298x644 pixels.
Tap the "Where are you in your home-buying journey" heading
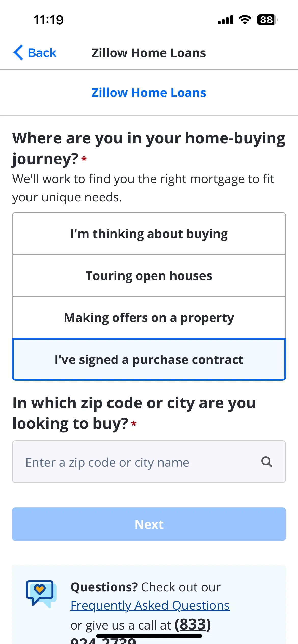tap(149, 148)
